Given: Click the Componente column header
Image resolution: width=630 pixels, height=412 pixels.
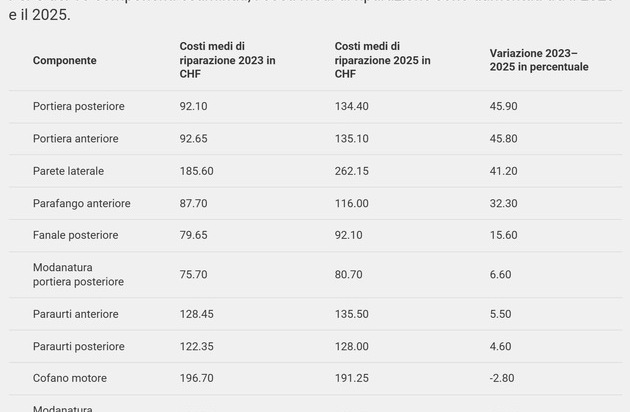Looking at the screenshot, I should coord(65,60).
